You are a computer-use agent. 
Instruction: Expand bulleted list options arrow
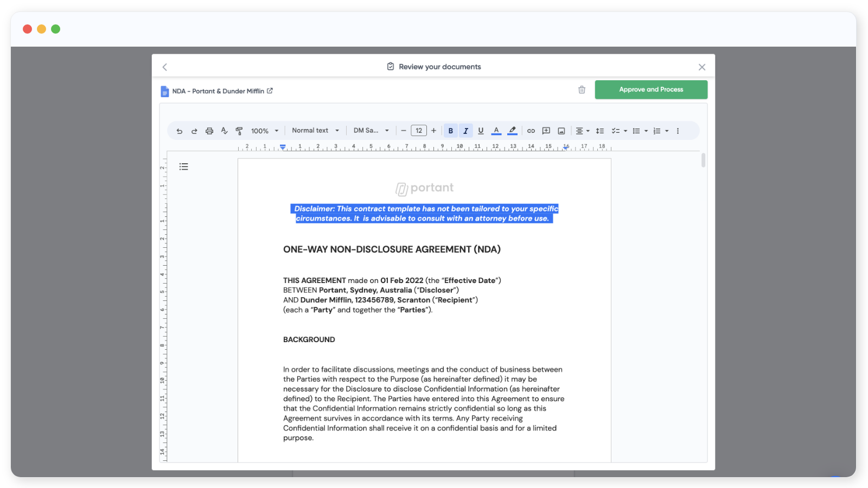pyautogui.click(x=646, y=131)
